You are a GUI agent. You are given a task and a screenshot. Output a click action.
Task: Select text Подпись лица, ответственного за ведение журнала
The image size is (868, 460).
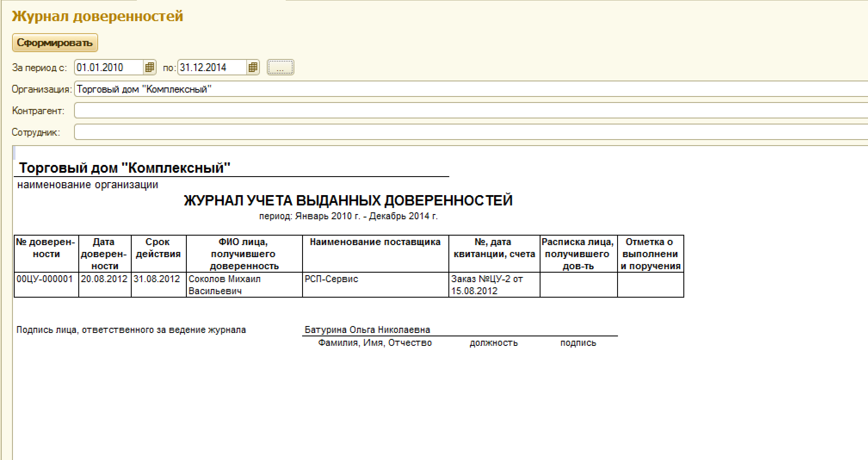131,330
